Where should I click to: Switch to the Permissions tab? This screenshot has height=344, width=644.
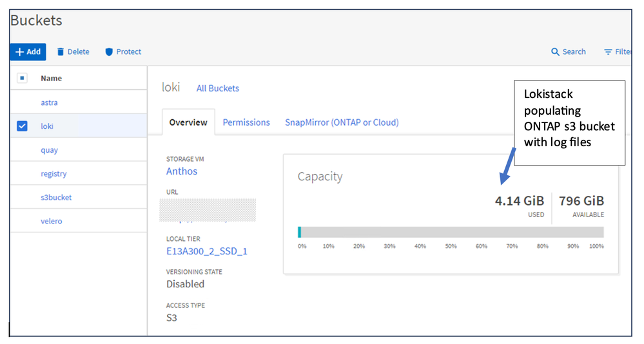point(246,122)
